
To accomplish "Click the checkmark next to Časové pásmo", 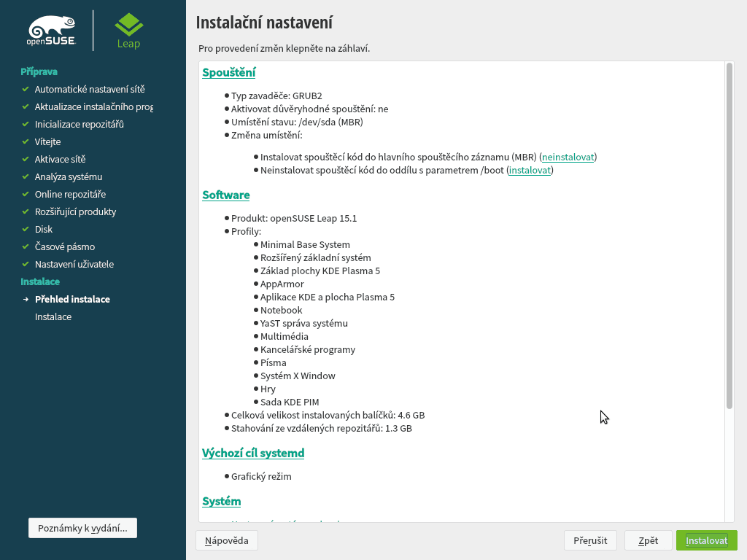I will coord(26,246).
